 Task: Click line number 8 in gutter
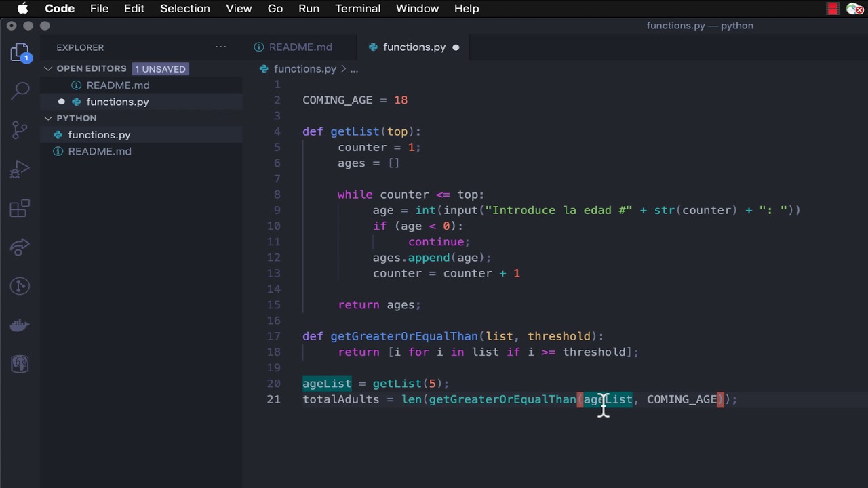(277, 195)
